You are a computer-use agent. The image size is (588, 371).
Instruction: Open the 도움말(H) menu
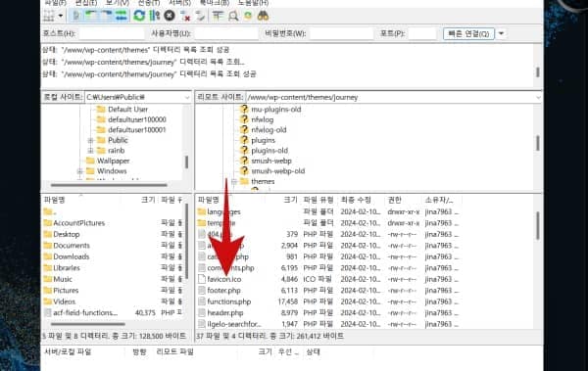click(x=253, y=3)
